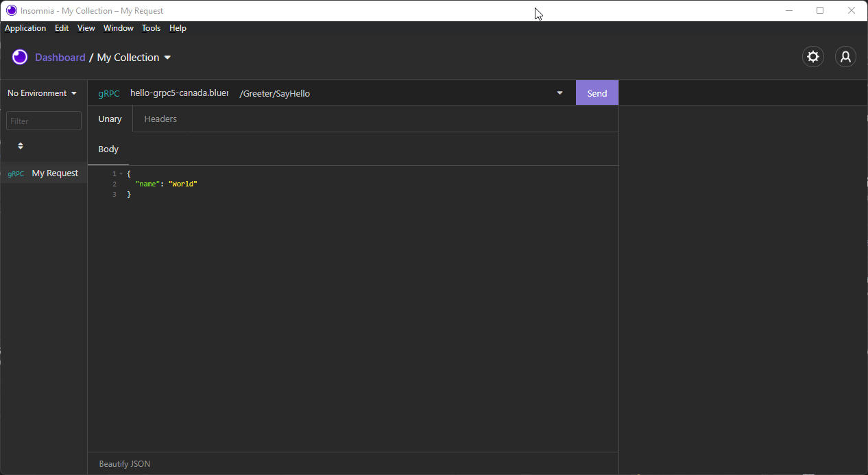Click the gRPC tag in request bar

pos(108,93)
